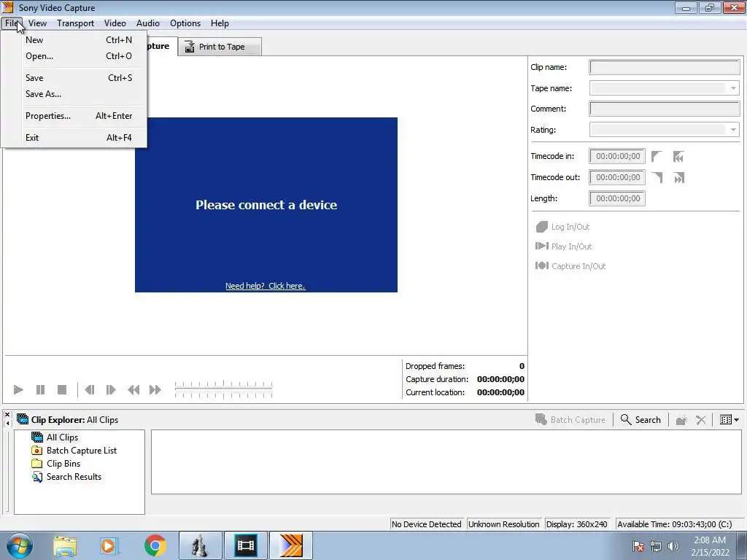Select Batch Capture List tree item

point(82,451)
